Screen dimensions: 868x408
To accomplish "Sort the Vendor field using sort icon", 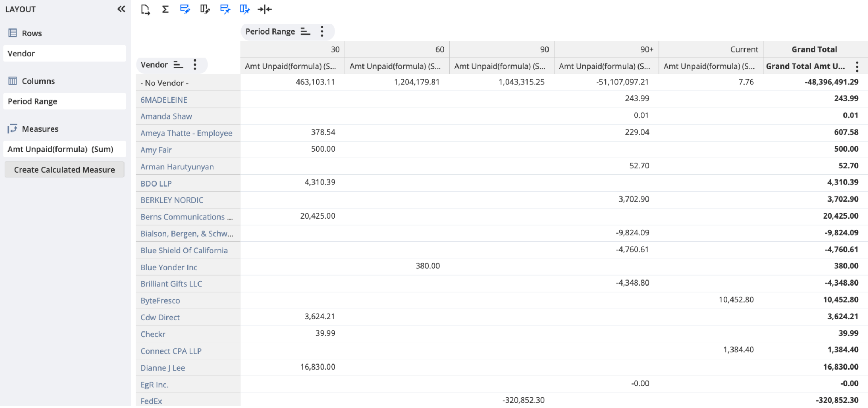I will point(178,64).
